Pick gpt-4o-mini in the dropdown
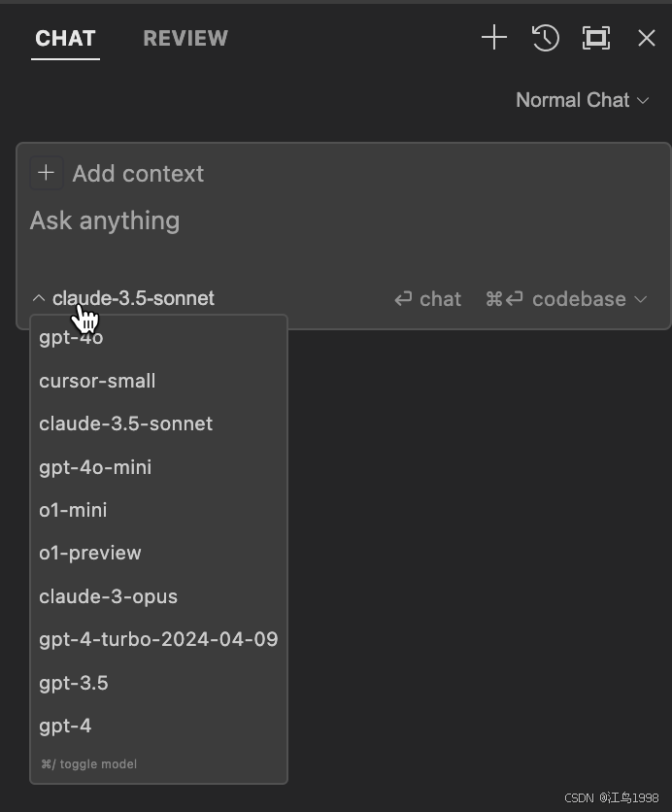The image size is (672, 812). point(158,467)
